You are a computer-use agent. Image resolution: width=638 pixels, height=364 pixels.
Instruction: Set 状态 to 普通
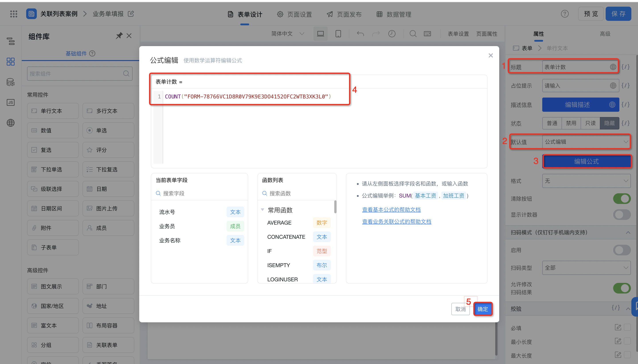tap(552, 123)
